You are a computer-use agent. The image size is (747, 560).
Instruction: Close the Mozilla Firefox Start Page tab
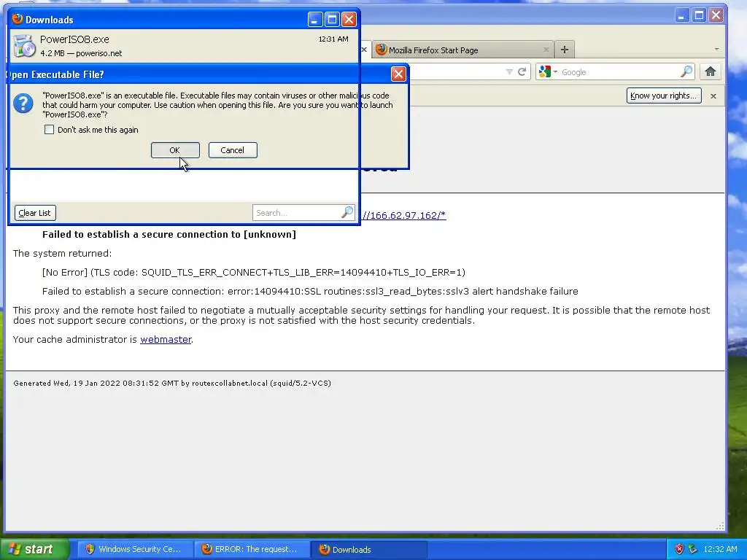pos(546,50)
